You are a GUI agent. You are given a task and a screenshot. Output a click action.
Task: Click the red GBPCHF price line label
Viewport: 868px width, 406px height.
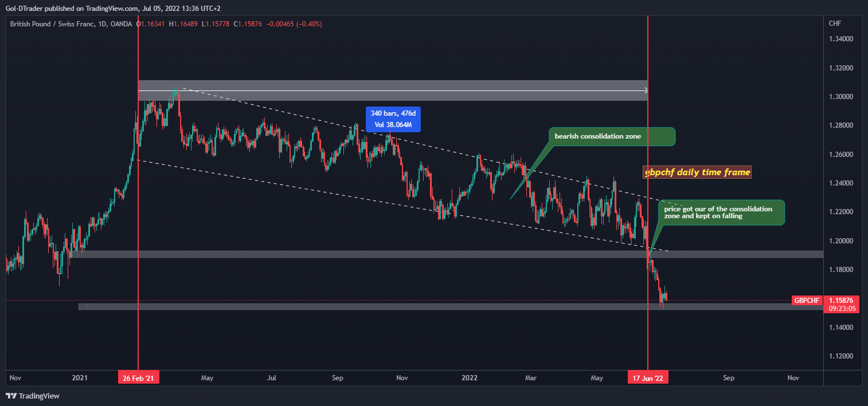click(x=808, y=300)
